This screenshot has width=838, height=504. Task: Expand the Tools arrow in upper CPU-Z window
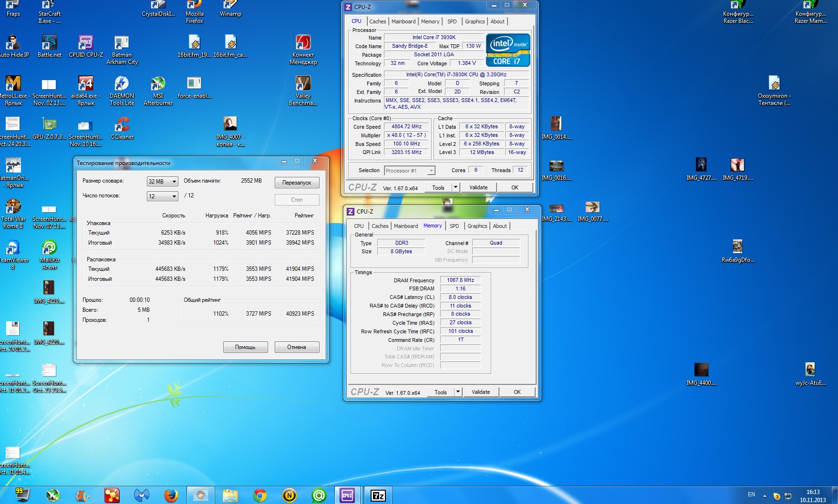point(455,187)
